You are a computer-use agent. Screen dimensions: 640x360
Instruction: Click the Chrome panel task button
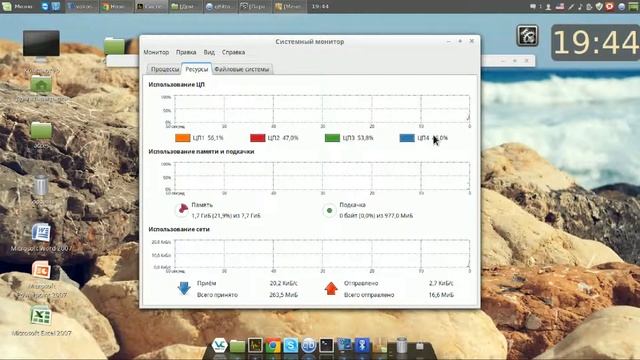[x=116, y=7]
